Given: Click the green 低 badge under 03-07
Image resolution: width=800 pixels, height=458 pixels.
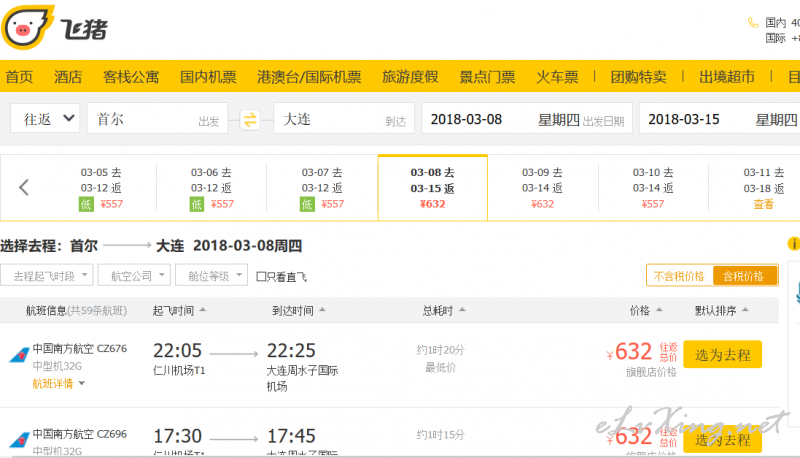Looking at the screenshot, I should (x=307, y=205).
